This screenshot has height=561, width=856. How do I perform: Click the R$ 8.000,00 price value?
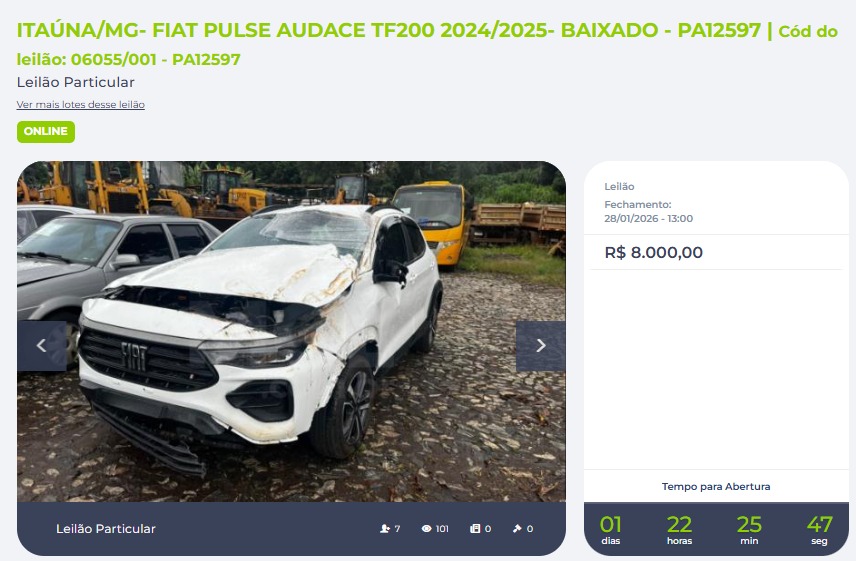[653, 252]
